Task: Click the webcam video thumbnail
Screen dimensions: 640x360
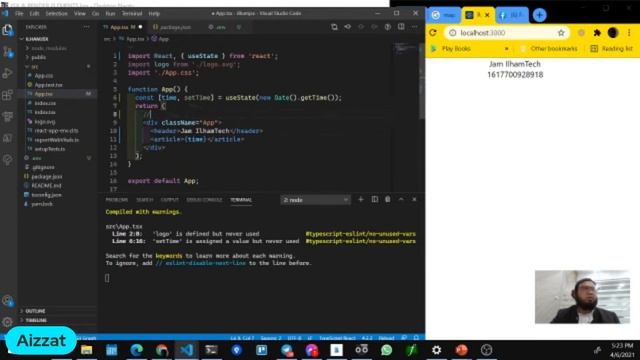Action: click(582, 297)
